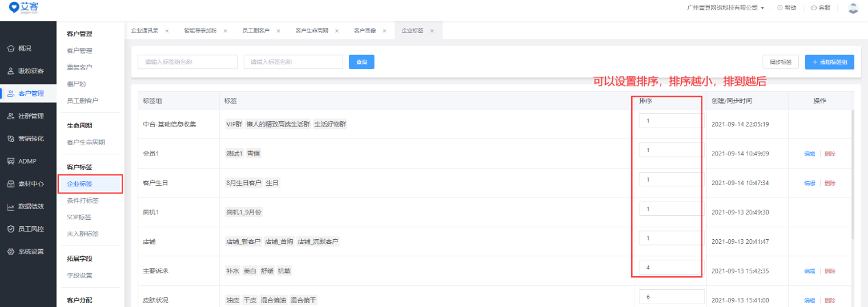Close the 客户画像 tab

click(x=385, y=31)
